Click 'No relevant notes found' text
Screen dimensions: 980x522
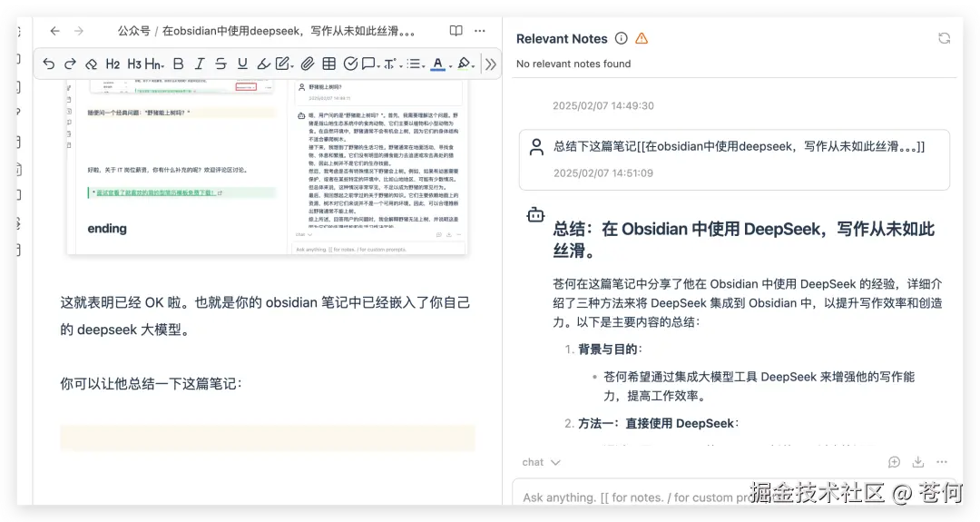point(573,64)
